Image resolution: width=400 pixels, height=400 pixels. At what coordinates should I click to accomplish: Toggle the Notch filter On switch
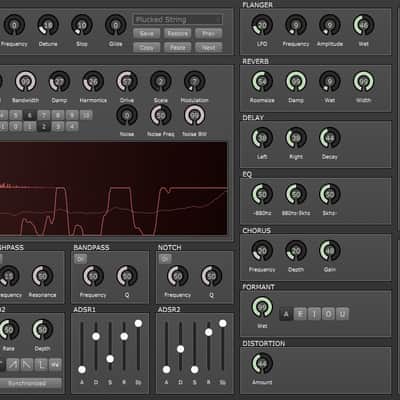165,259
